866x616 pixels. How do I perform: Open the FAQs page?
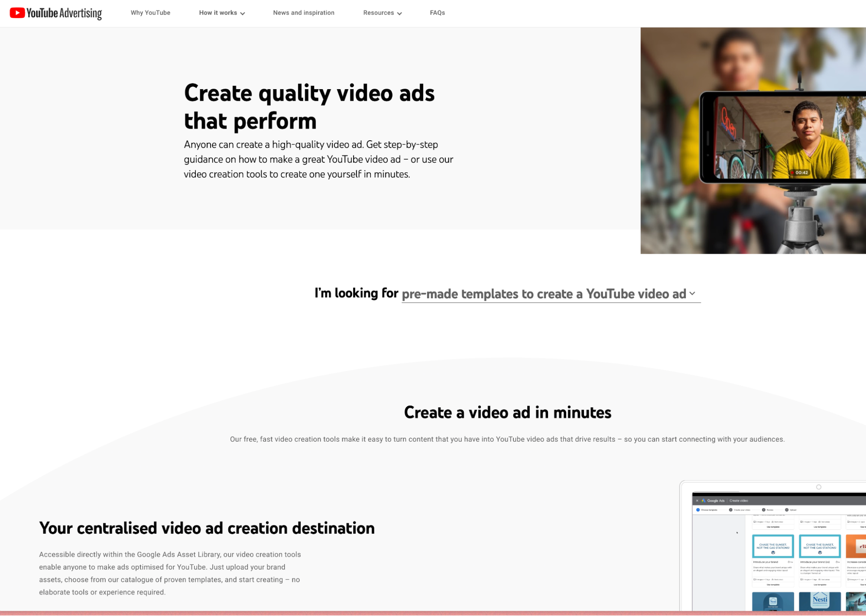click(437, 13)
